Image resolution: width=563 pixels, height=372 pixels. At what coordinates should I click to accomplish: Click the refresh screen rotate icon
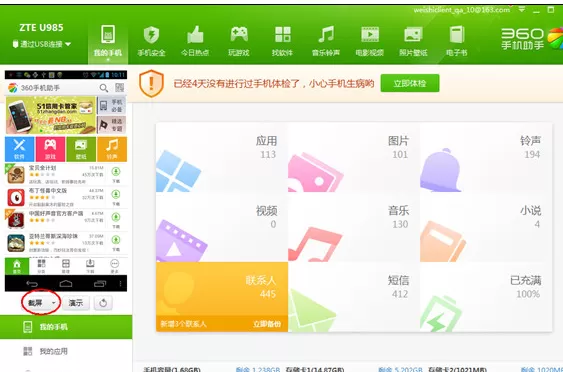tap(103, 303)
